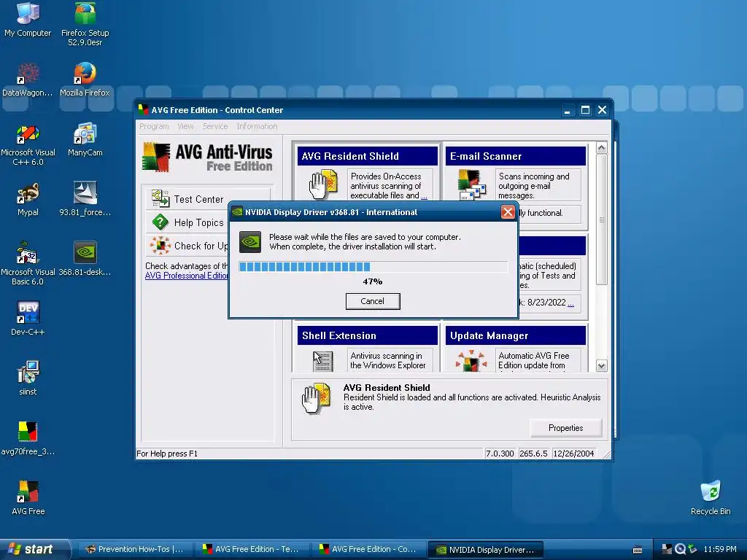This screenshot has width=747, height=560.
Task: Select the 93.81_force driver file icon
Action: 85,200
